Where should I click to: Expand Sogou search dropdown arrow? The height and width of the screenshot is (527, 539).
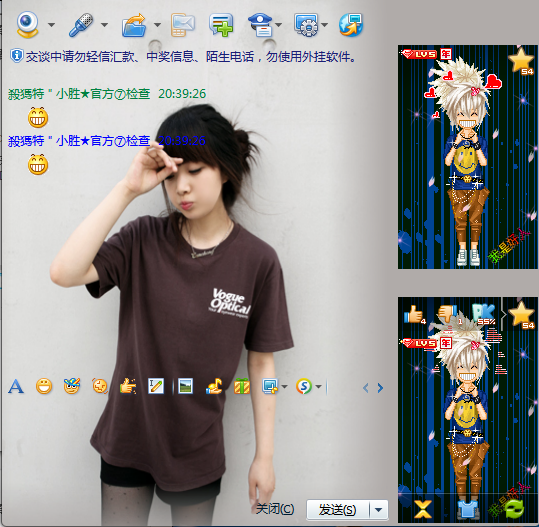pyautogui.click(x=318, y=387)
